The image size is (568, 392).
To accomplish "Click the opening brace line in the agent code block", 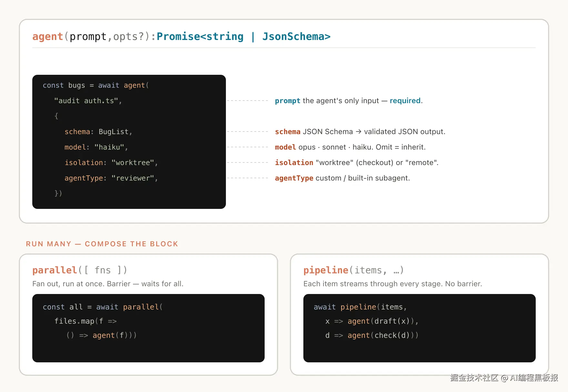I will 56,116.
